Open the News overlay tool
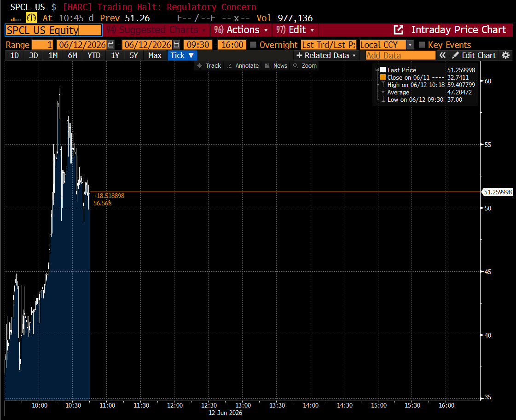Screen dimensions: 516x420 [x=276, y=66]
